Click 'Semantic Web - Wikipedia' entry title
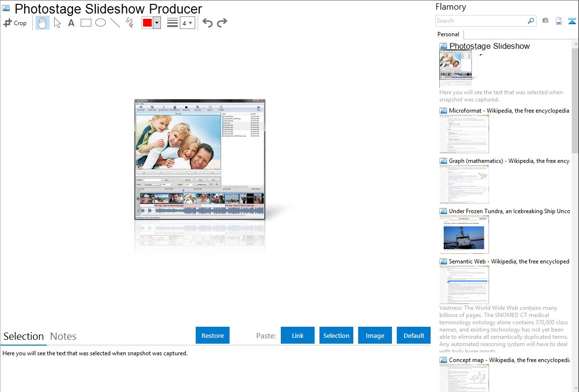The image size is (579, 392). coord(509,261)
